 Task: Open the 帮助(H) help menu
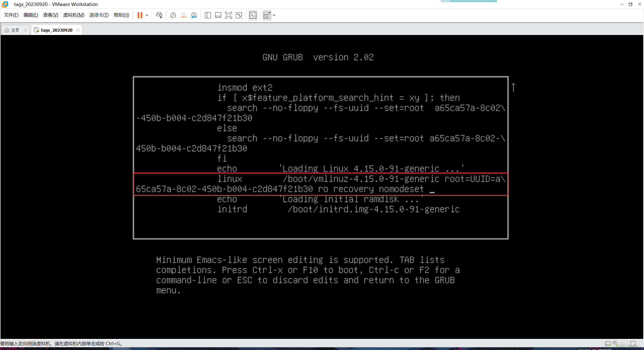(x=121, y=15)
